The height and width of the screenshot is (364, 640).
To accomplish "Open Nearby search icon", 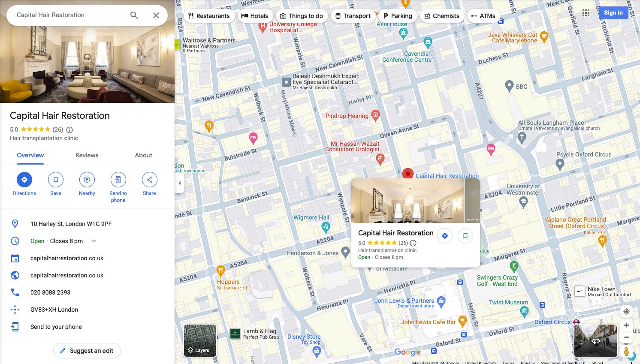I will [x=87, y=180].
